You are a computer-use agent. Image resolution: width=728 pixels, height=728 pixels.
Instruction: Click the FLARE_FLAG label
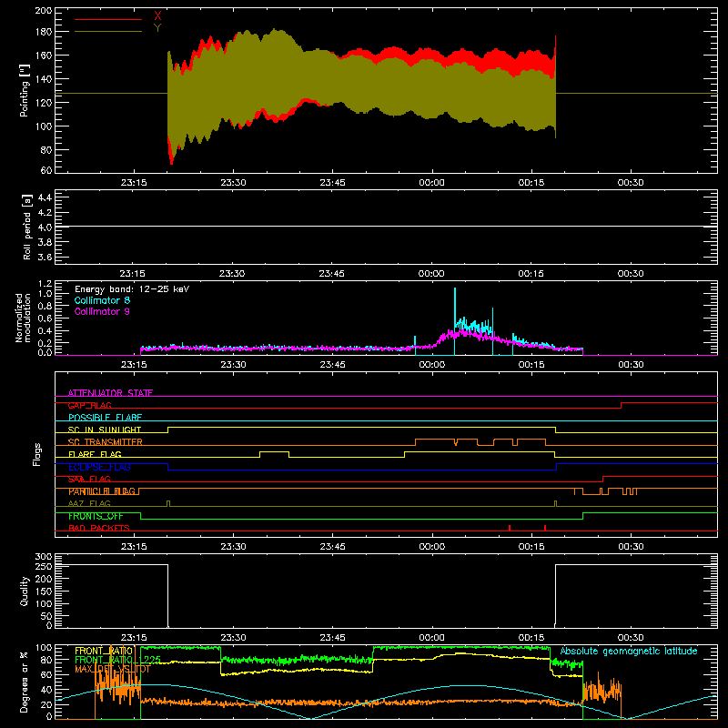click(x=95, y=454)
